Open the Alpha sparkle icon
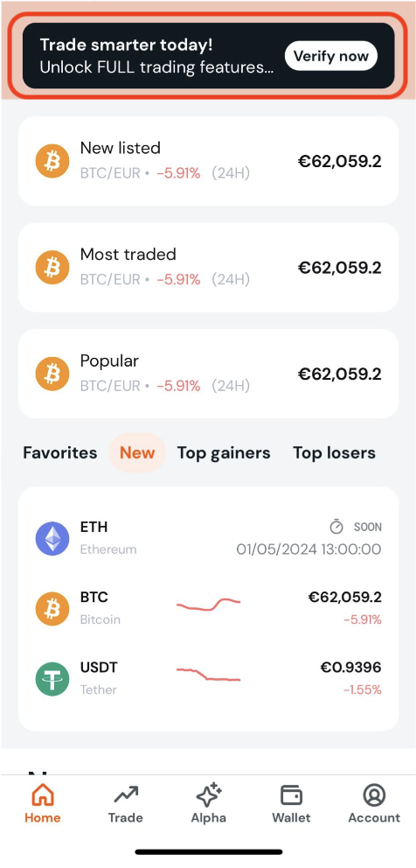 209,795
